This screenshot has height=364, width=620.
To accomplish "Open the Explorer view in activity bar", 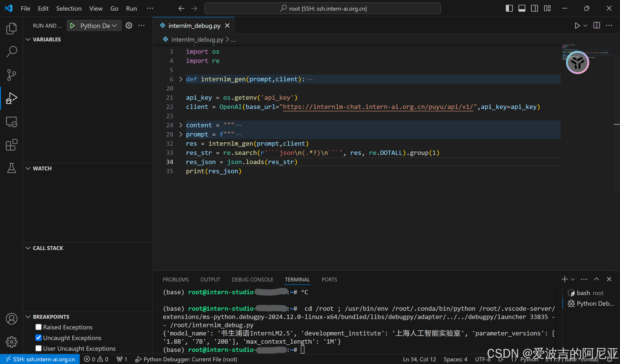I will 11,29.
